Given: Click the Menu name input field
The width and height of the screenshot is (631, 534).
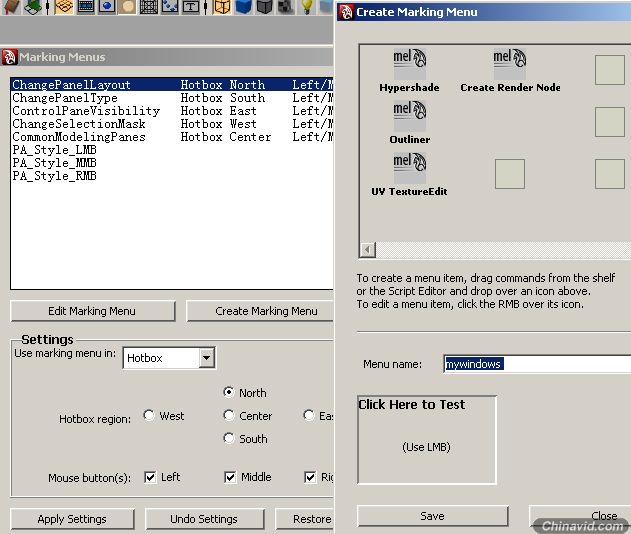Looking at the screenshot, I should [537, 364].
